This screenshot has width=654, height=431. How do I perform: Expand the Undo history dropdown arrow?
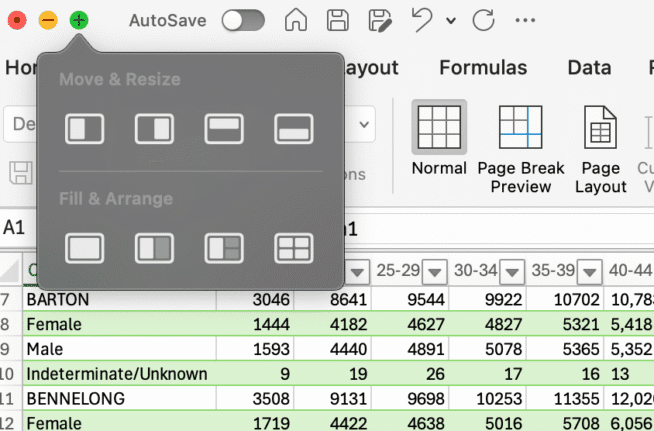coord(451,21)
